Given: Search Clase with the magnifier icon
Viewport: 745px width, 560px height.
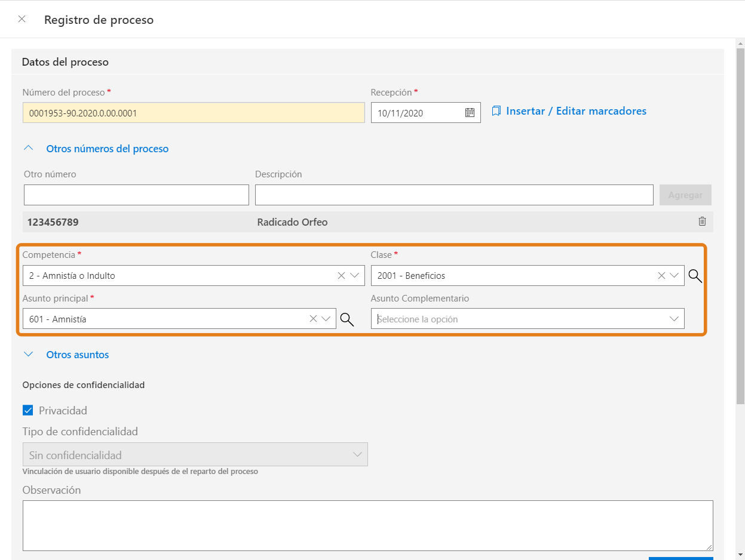Looking at the screenshot, I should click(695, 276).
